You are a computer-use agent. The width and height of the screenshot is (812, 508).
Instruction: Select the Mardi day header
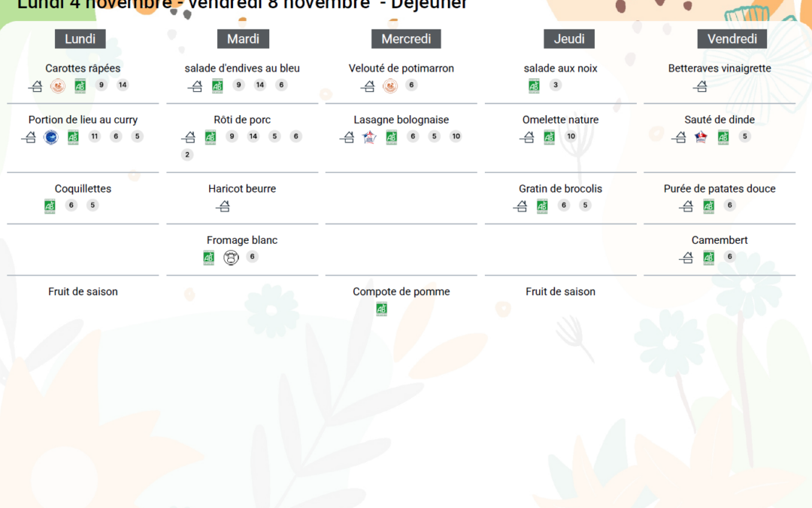click(244, 39)
